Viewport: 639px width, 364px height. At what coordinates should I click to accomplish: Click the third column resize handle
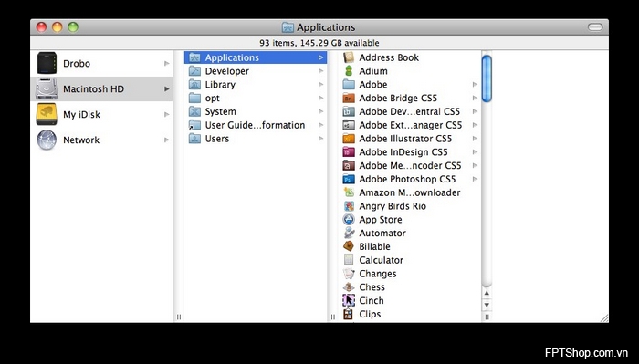(x=487, y=317)
